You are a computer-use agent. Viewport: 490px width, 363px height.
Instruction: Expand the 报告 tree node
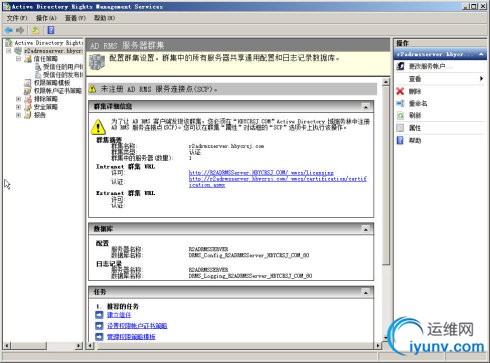coord(18,115)
